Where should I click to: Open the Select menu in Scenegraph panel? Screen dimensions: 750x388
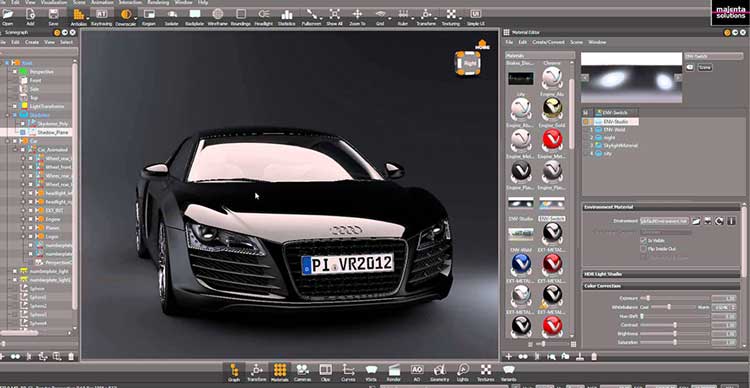[66, 42]
